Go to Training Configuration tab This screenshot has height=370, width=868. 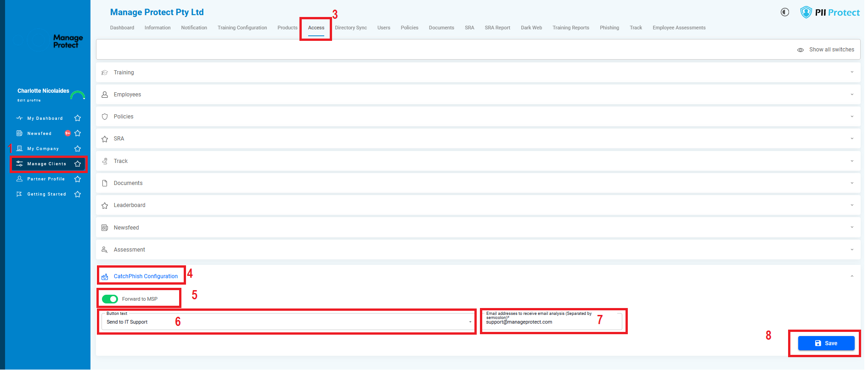pos(242,28)
